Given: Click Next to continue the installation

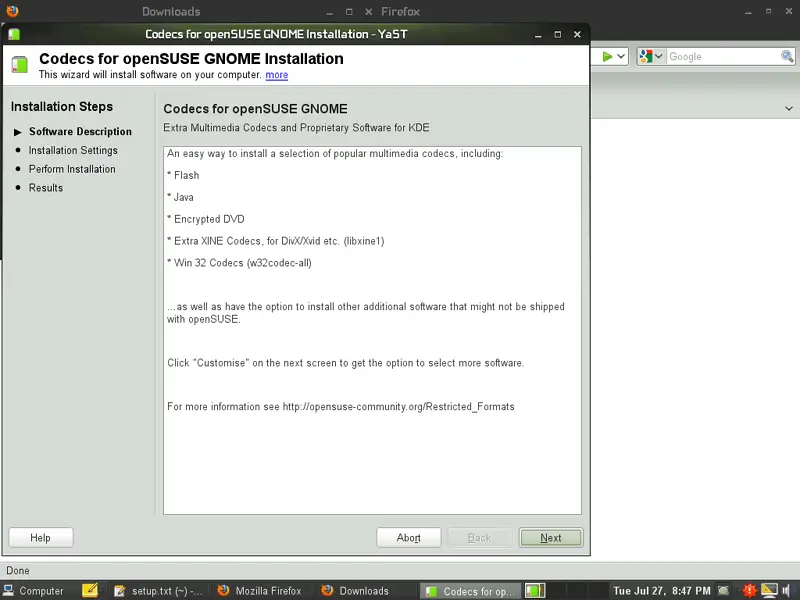Looking at the screenshot, I should 551,538.
